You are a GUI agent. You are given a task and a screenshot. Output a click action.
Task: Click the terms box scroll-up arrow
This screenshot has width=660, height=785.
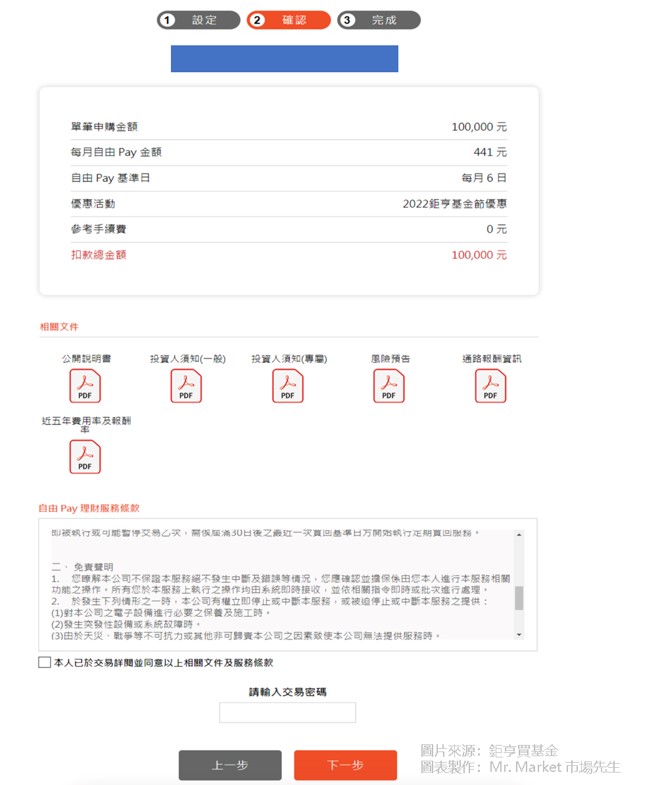[x=519, y=535]
